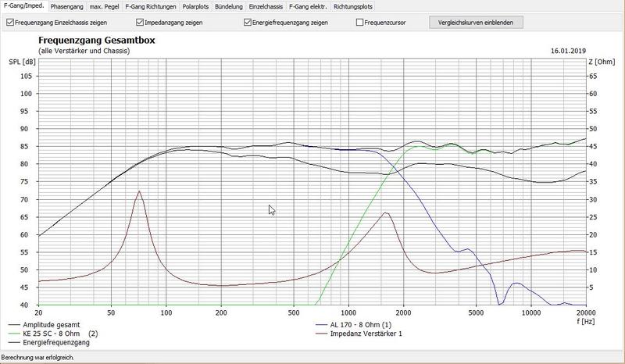Open the Richtungsplots tab
This screenshot has width=625, height=364.
point(353,6)
